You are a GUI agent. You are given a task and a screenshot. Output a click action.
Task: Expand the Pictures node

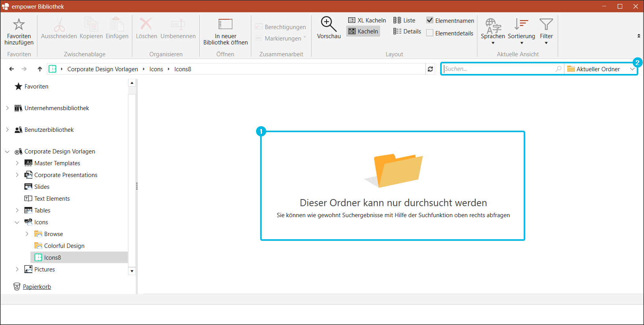[17, 269]
